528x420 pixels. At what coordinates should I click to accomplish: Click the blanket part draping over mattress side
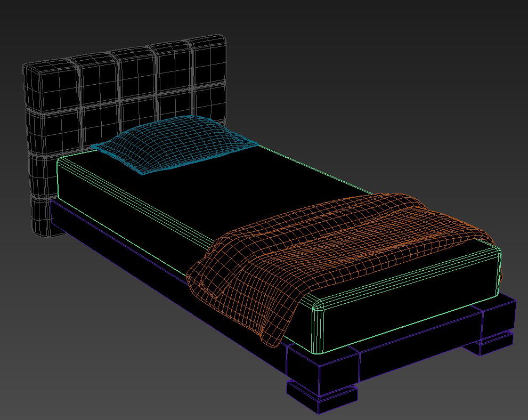[x=240, y=293]
